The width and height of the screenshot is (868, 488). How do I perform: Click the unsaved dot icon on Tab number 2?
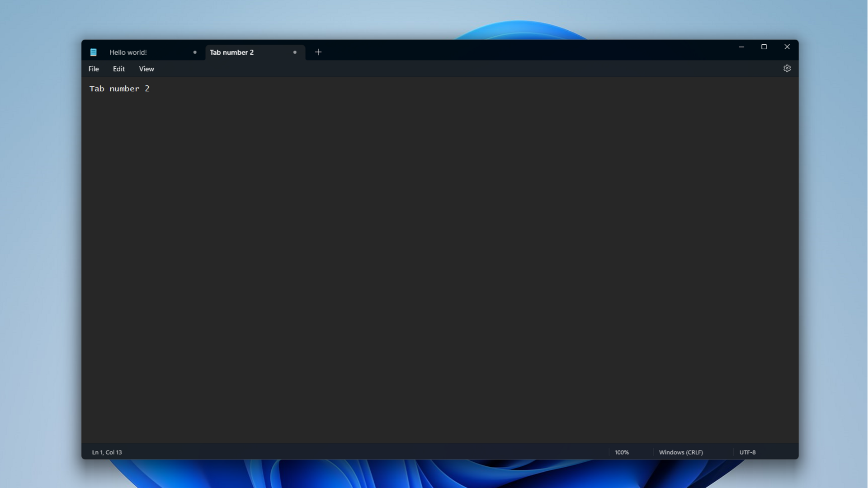click(x=294, y=52)
